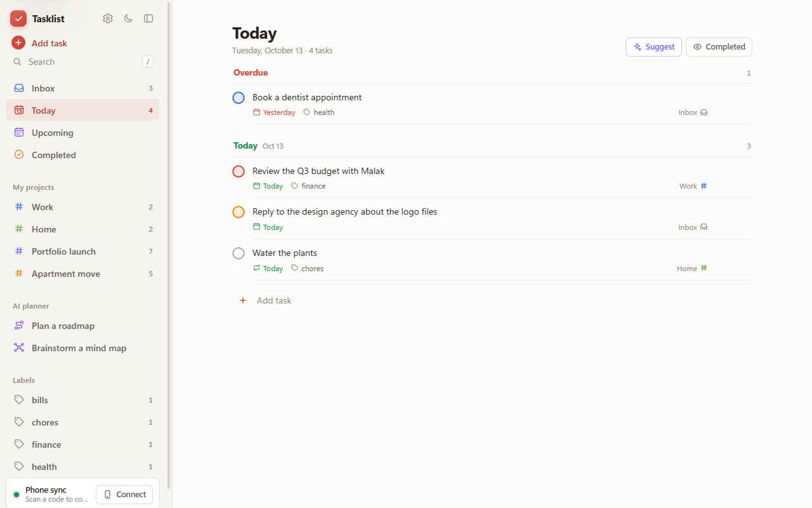Open the Portfolio launch project

click(82, 251)
